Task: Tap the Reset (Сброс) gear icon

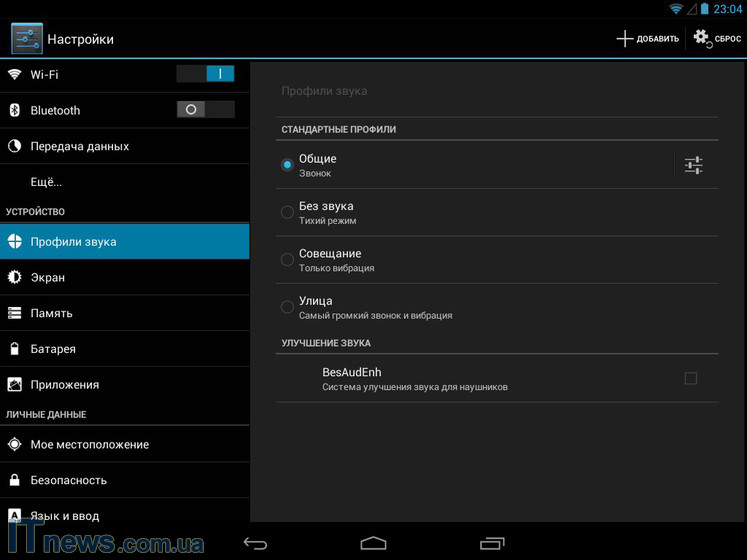Action: (702, 38)
